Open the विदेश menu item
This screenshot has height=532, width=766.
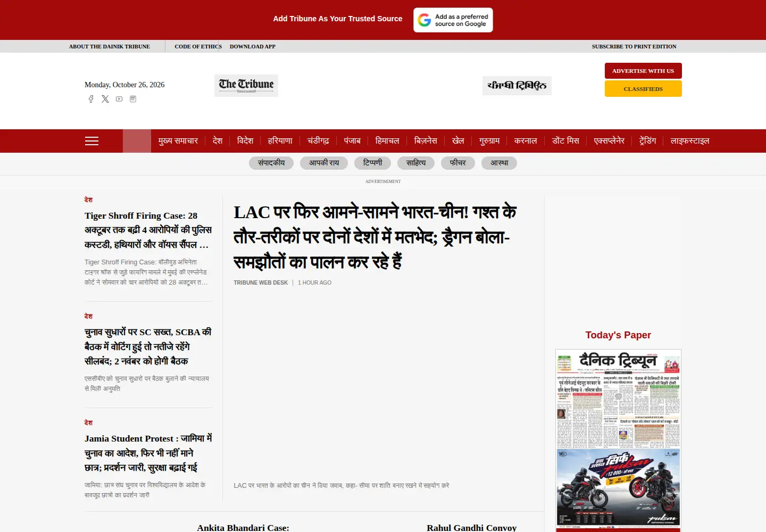(x=245, y=141)
